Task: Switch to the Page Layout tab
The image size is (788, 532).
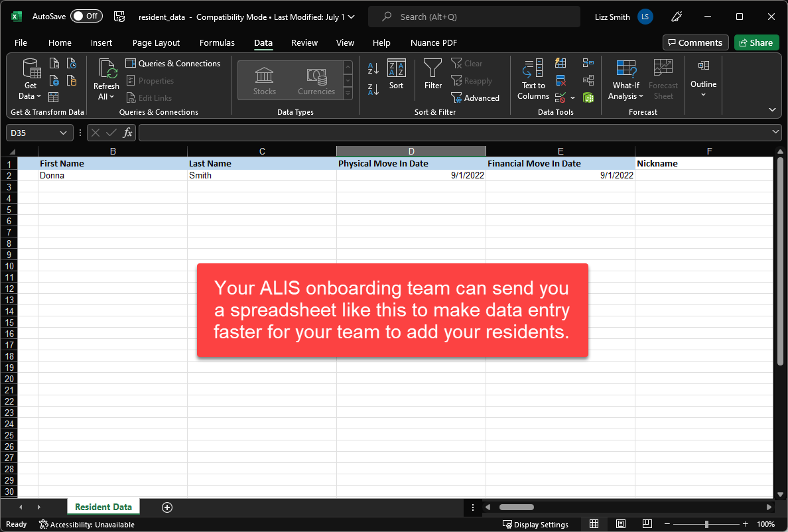Action: tap(156, 42)
